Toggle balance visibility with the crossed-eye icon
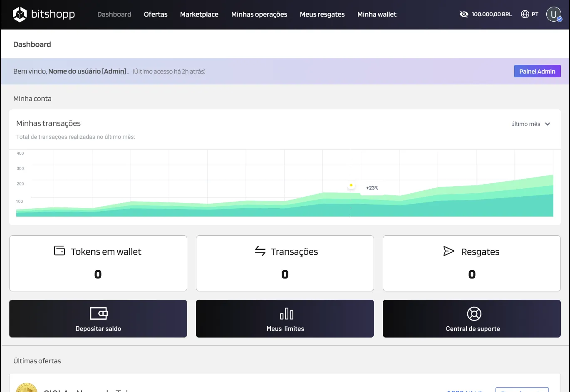 tap(464, 15)
